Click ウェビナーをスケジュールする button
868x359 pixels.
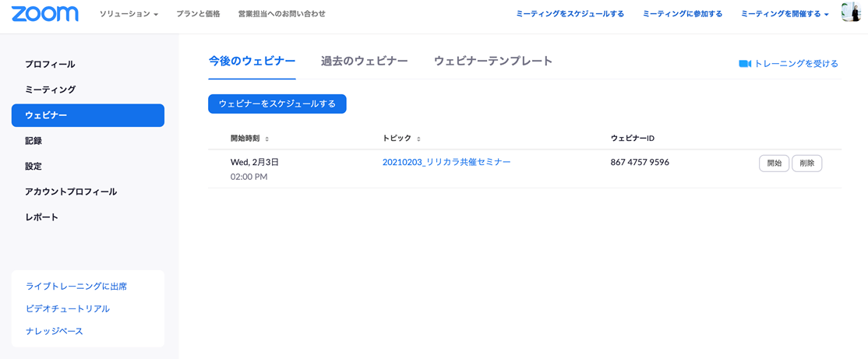[x=277, y=104]
